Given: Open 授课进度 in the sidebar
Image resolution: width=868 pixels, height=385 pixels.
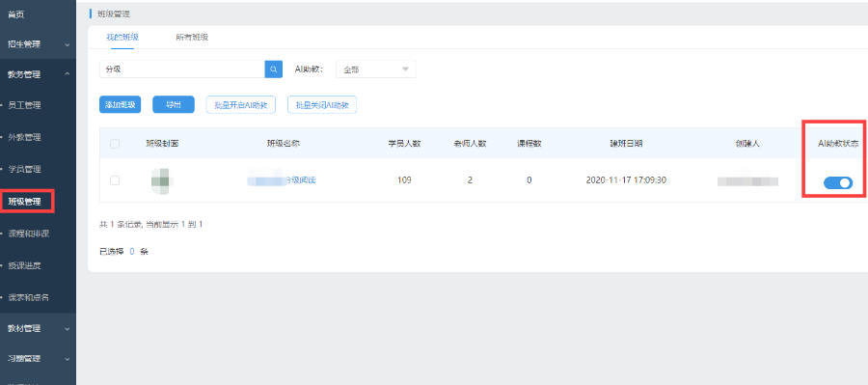Looking at the screenshot, I should (24, 266).
